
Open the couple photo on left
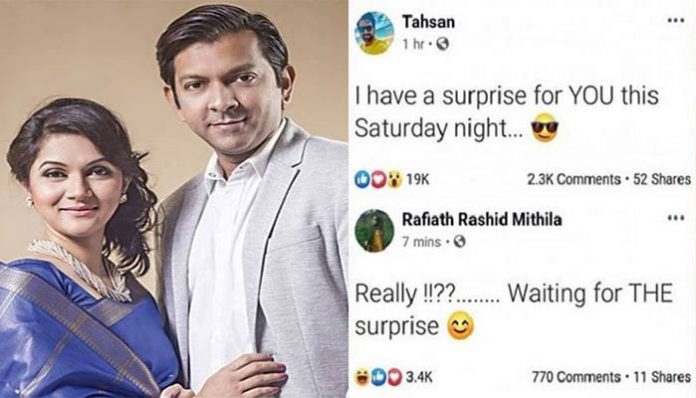pyautogui.click(x=174, y=199)
